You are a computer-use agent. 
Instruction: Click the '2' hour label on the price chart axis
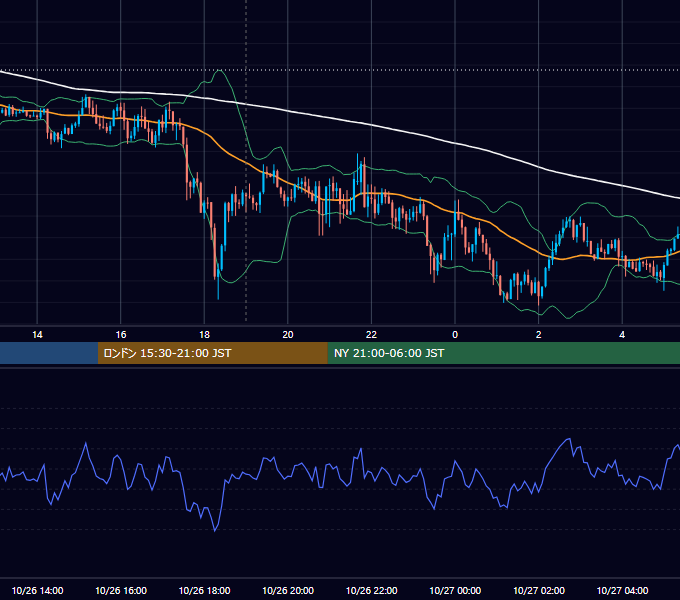(x=539, y=335)
